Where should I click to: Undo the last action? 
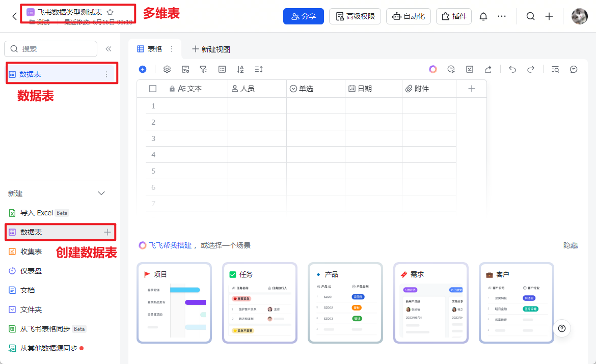[512, 69]
